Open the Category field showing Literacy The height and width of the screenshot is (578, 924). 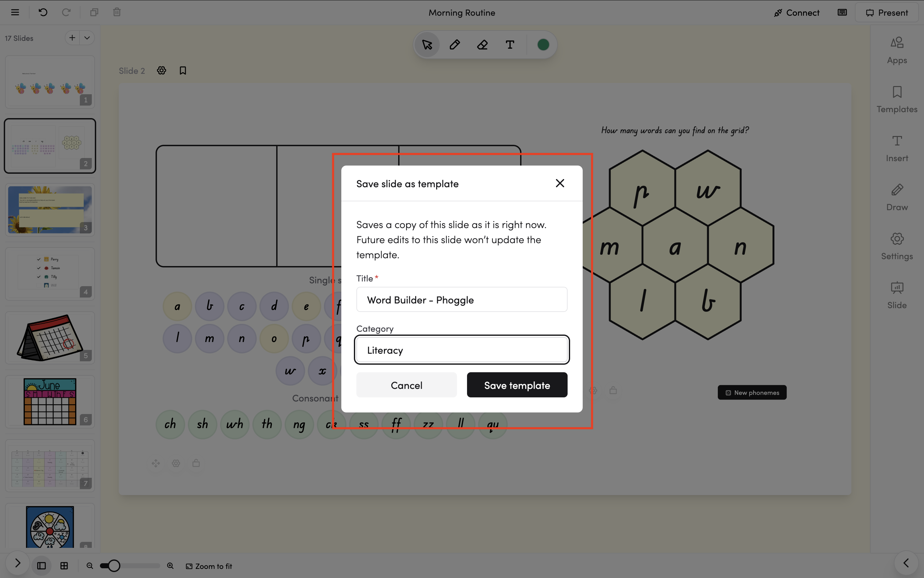[x=462, y=350]
